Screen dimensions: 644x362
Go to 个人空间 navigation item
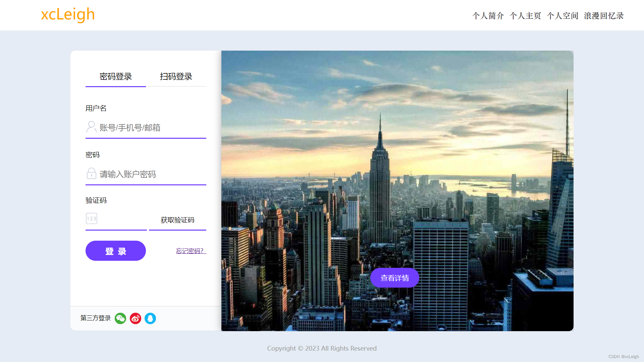click(x=562, y=16)
